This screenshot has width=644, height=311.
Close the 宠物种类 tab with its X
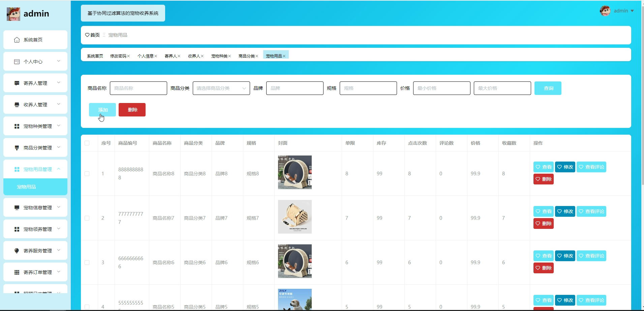tap(229, 56)
